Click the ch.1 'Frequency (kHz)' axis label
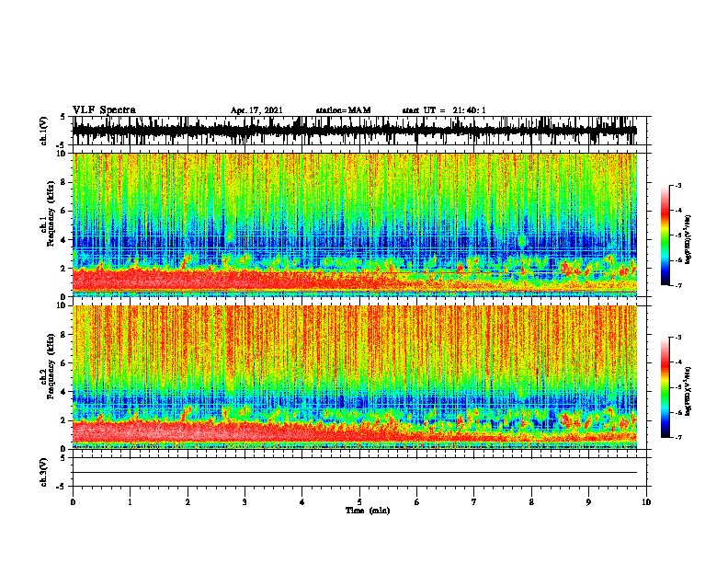 click(51, 213)
